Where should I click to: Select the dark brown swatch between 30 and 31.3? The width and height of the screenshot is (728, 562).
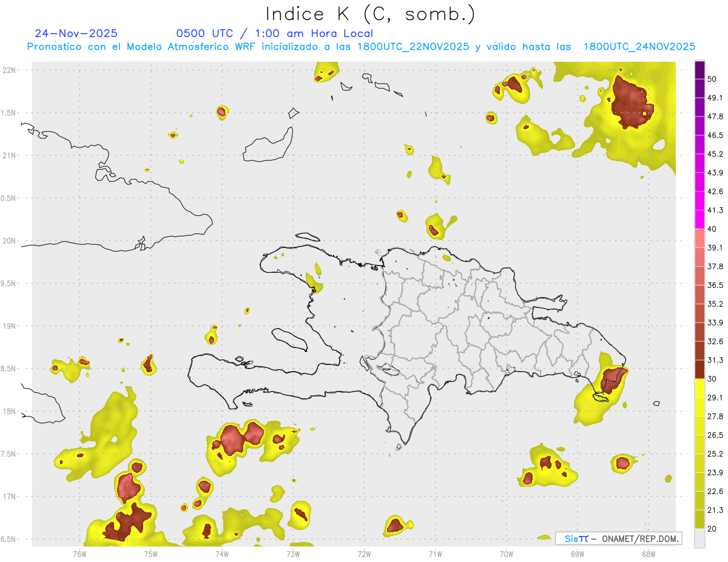[699, 369]
